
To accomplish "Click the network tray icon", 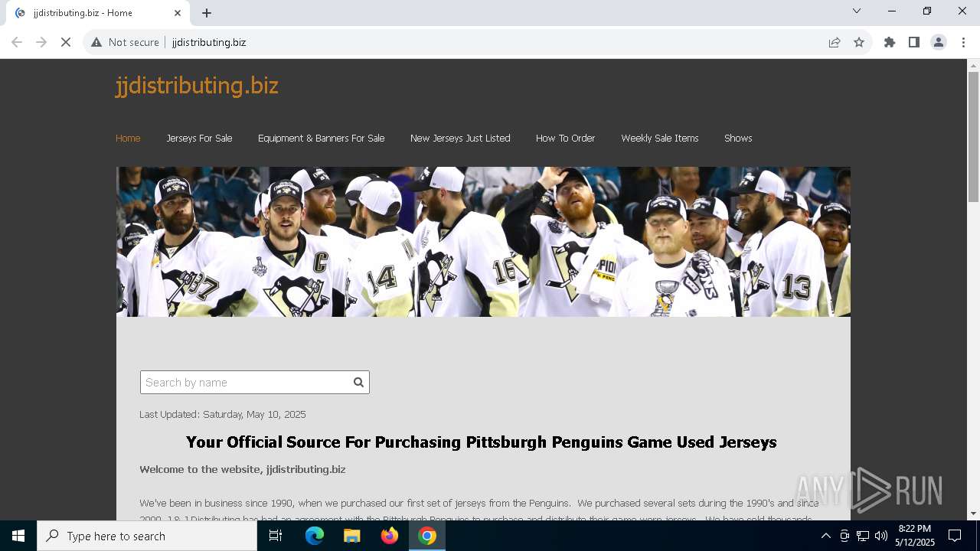I will pos(863,536).
